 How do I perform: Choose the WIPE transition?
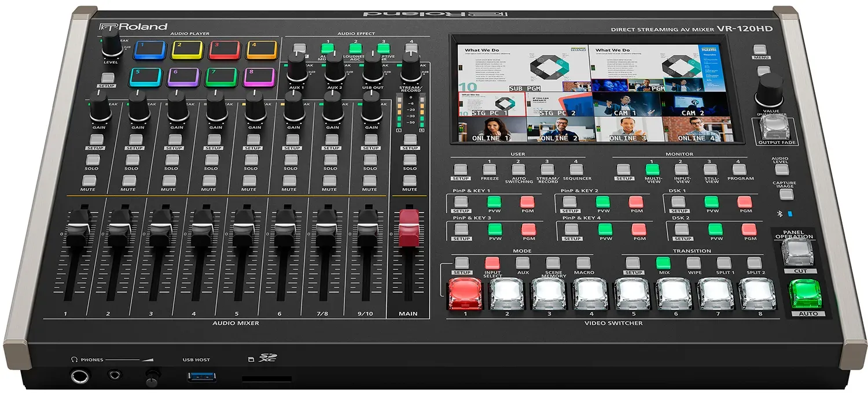pyautogui.click(x=694, y=263)
